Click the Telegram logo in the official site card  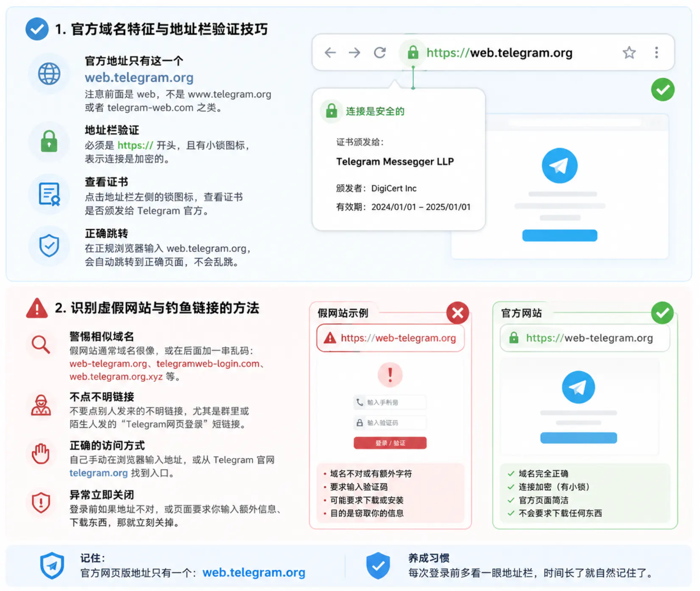point(578,387)
